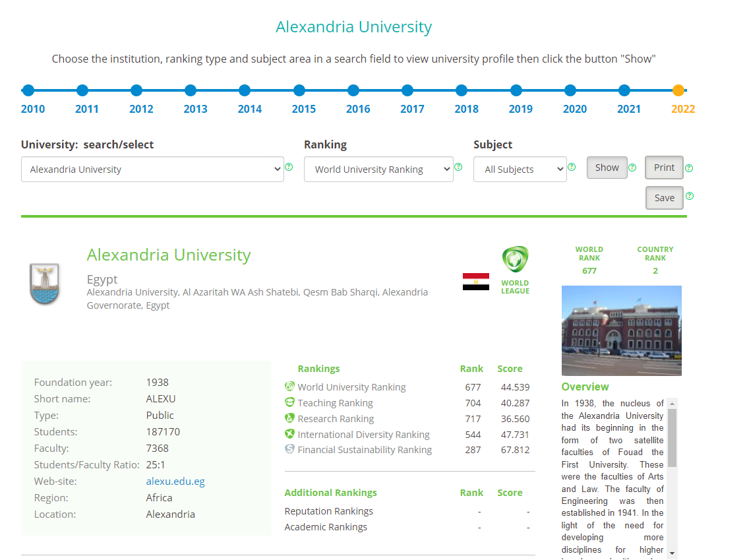The height and width of the screenshot is (560, 747).
Task: Select year 2015 on the timeline
Action: click(x=299, y=91)
